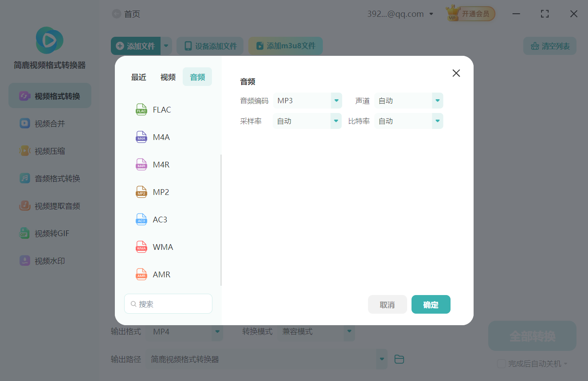
Task: Select the AC3 audio format
Action: pyautogui.click(x=161, y=219)
